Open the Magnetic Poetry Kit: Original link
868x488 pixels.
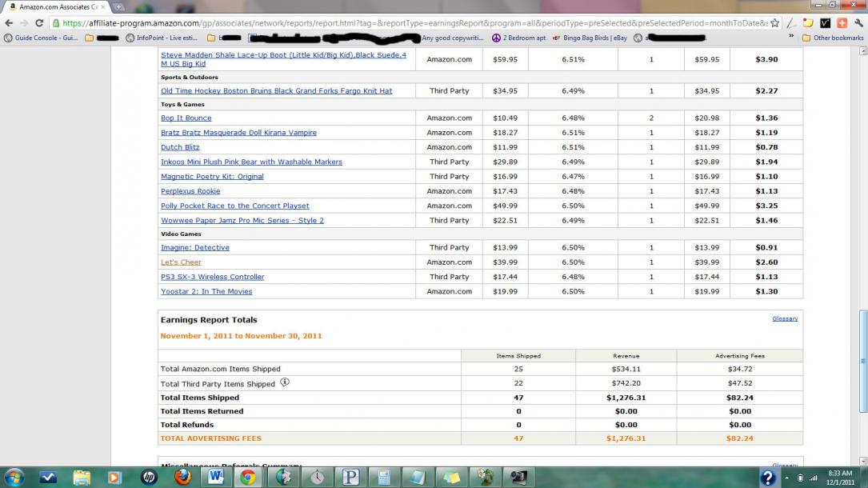[212, 177]
